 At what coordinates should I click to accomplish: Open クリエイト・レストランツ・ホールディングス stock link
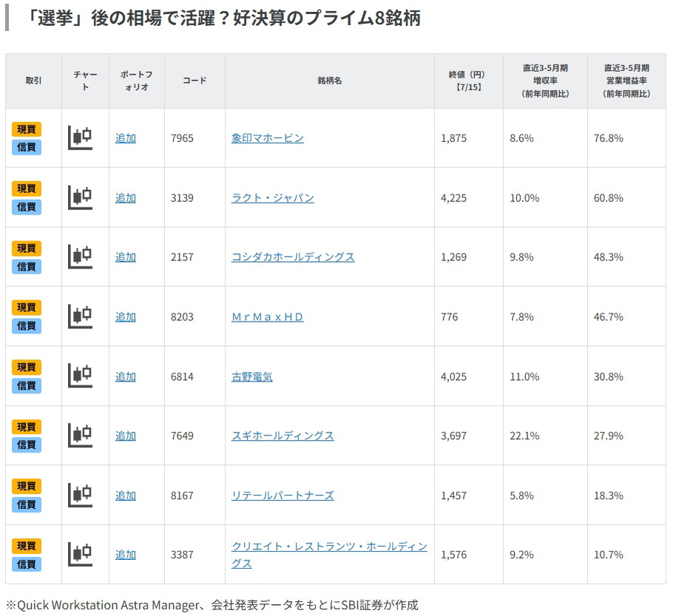tap(329, 555)
